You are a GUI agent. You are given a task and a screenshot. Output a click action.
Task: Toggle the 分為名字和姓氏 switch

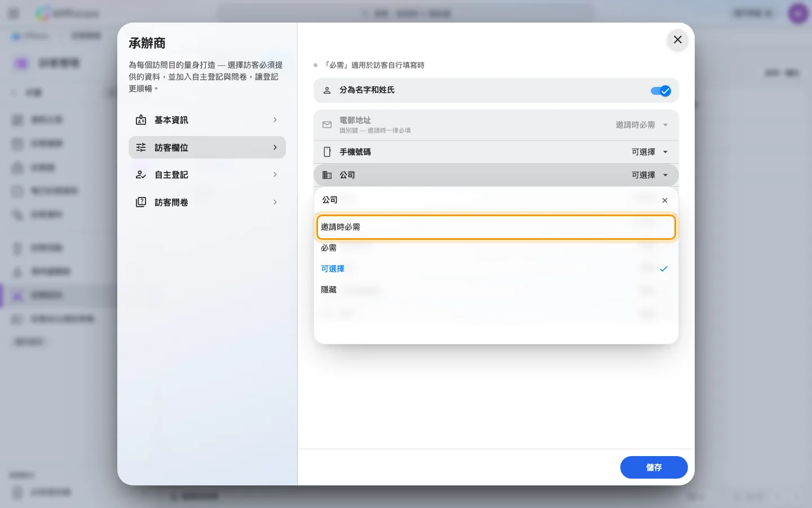[x=661, y=90]
